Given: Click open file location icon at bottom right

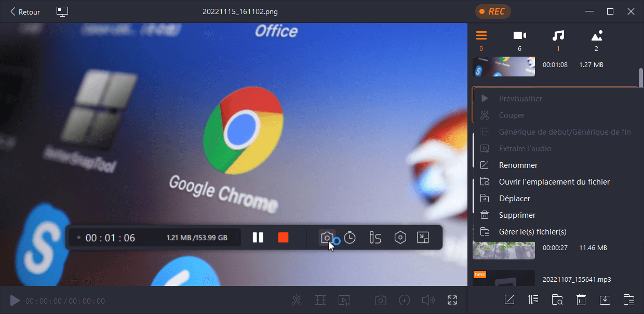Looking at the screenshot, I should coord(557,299).
